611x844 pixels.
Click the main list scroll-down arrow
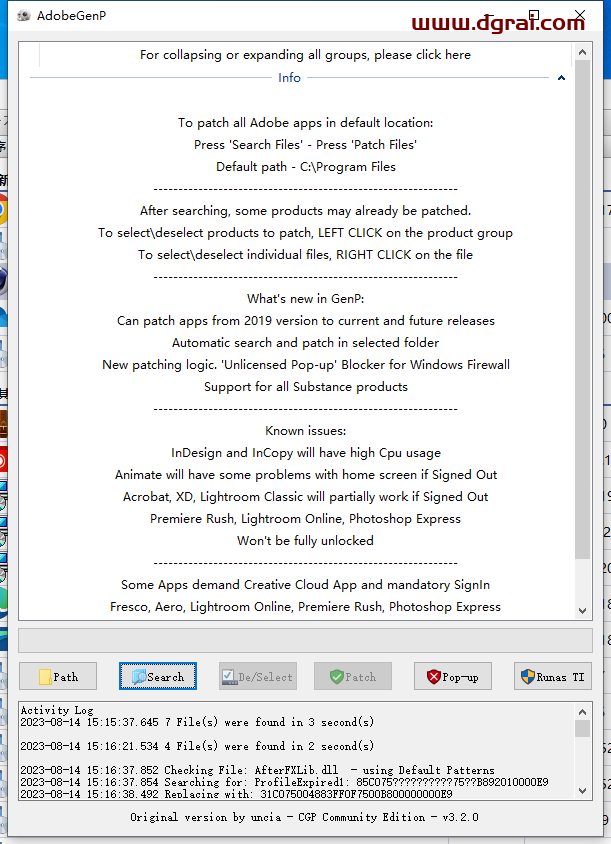click(x=582, y=610)
